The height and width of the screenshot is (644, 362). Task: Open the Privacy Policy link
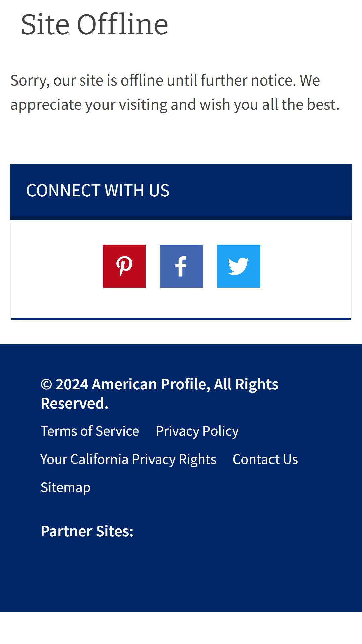click(197, 431)
